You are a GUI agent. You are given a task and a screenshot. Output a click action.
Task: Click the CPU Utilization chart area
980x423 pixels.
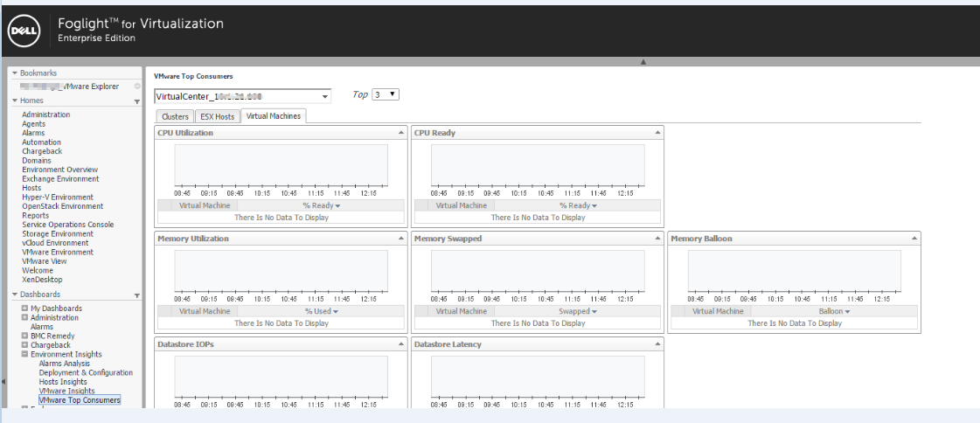tap(281, 165)
